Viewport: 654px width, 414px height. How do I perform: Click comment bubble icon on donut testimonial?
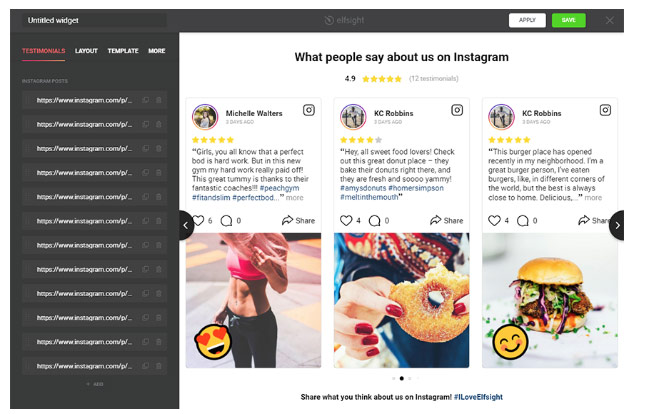click(375, 220)
